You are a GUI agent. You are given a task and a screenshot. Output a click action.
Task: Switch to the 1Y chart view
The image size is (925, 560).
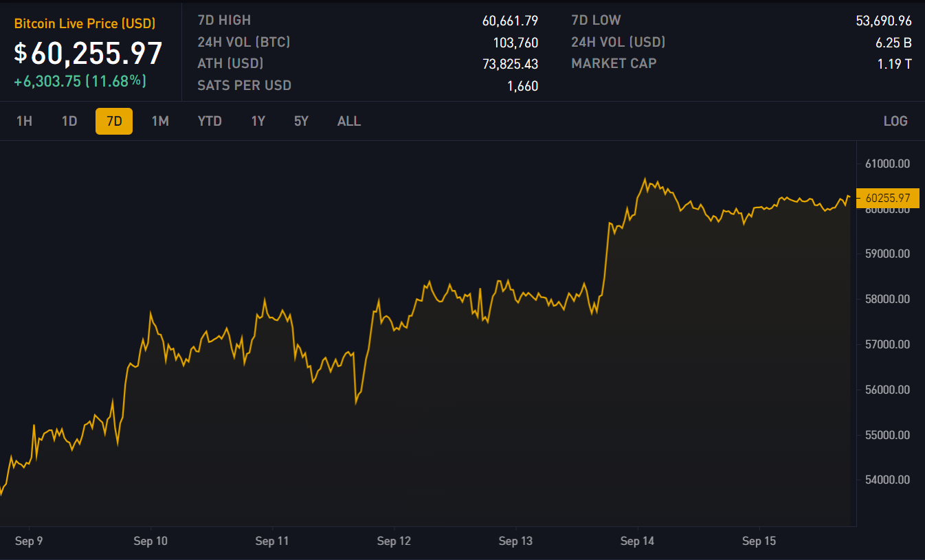pos(258,122)
